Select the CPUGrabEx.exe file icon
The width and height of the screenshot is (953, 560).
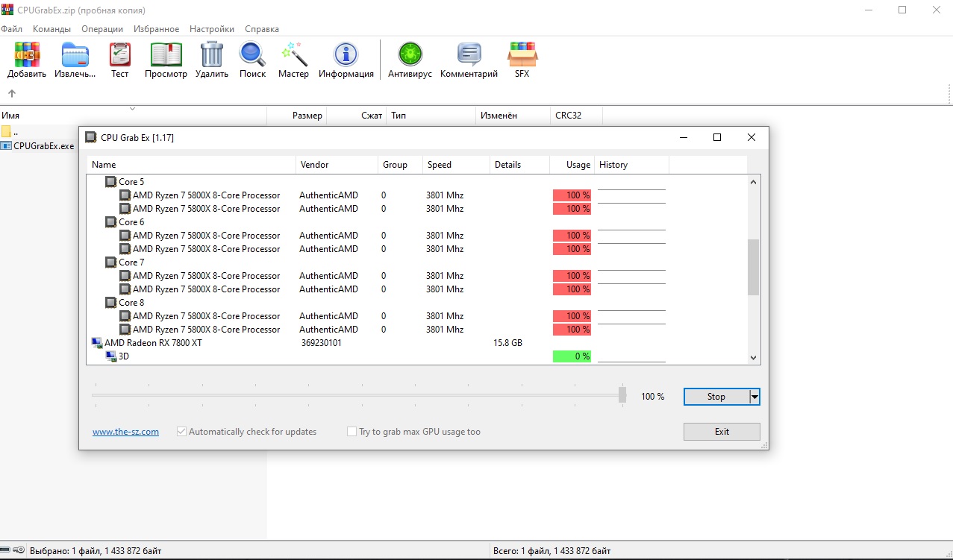point(6,146)
